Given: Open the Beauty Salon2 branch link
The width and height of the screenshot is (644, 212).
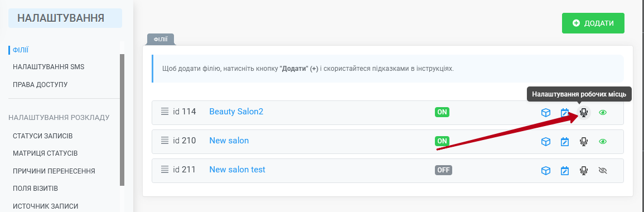Looking at the screenshot, I should coord(236,112).
